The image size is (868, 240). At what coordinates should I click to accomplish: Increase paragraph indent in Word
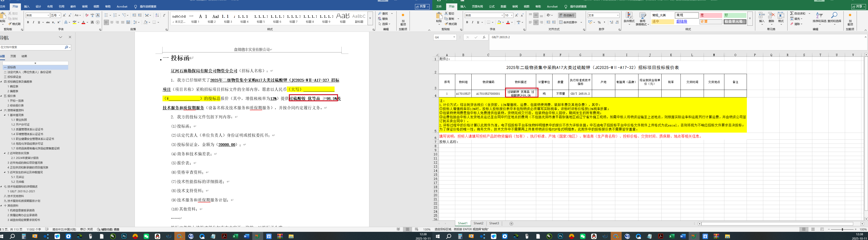(140, 15)
